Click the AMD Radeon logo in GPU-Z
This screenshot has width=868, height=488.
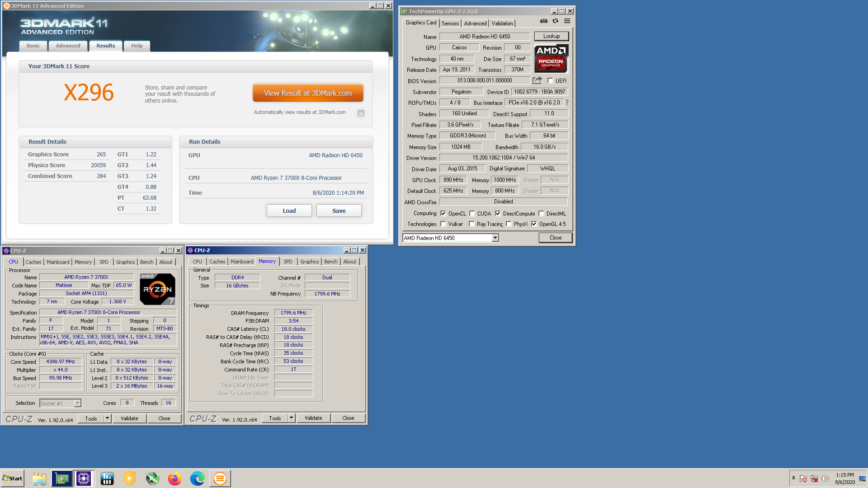[x=551, y=58]
